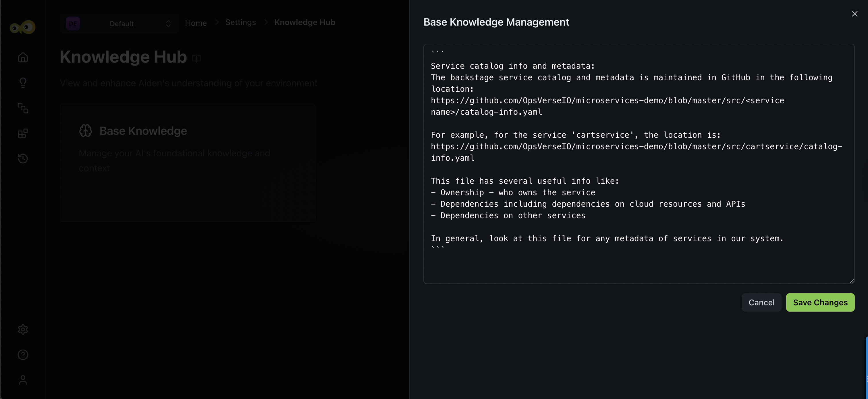Open the history clock sidebar icon
This screenshot has height=399, width=868.
pos(23,158)
